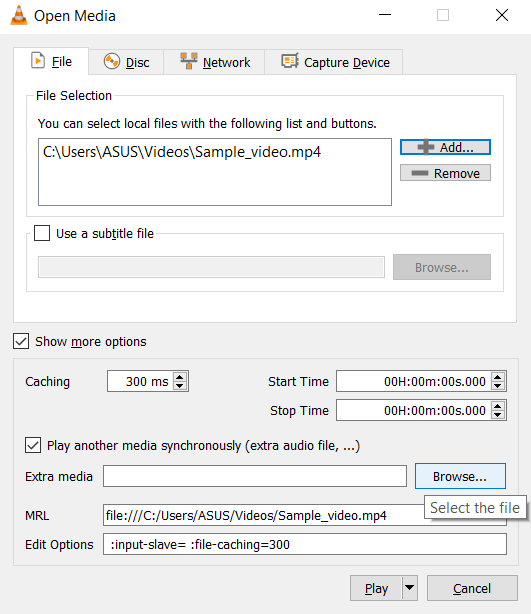Image resolution: width=531 pixels, height=614 pixels.
Task: Click the plus icon on Add button
Action: (426, 147)
